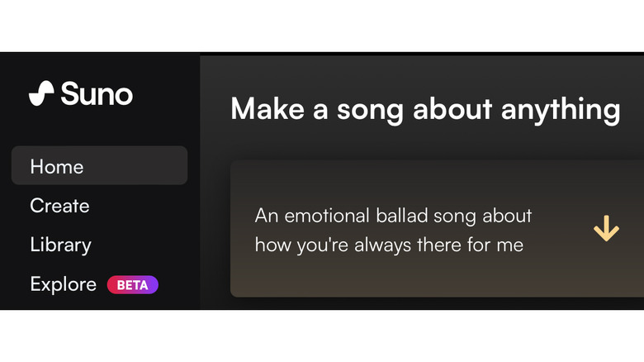Open the Library section
Viewport: 644px width, 362px height.
(60, 245)
